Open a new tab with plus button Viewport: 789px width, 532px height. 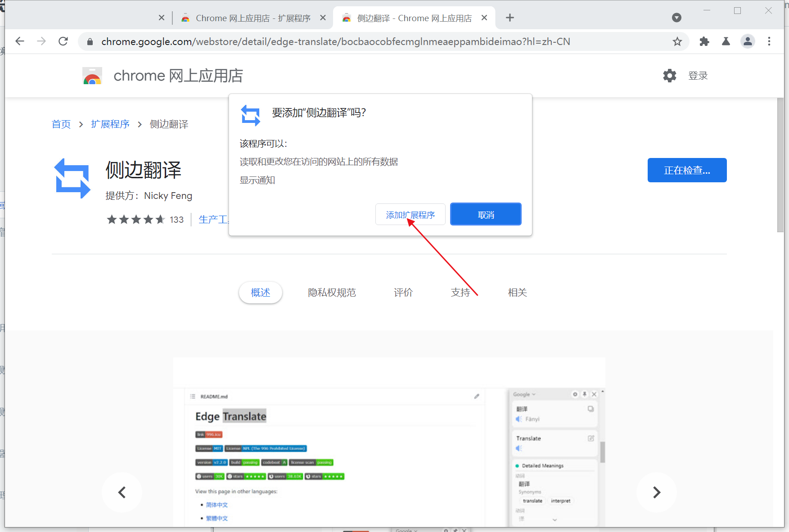[510, 18]
